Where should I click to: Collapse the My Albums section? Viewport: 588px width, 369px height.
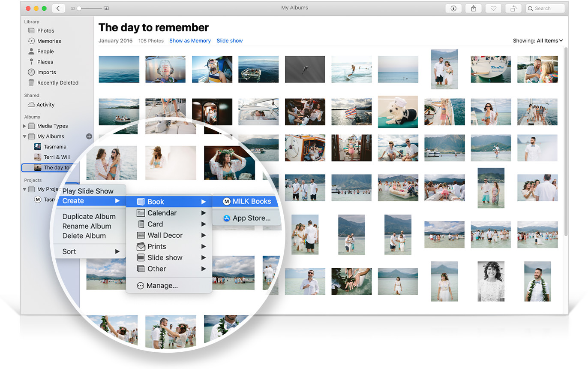pos(25,136)
